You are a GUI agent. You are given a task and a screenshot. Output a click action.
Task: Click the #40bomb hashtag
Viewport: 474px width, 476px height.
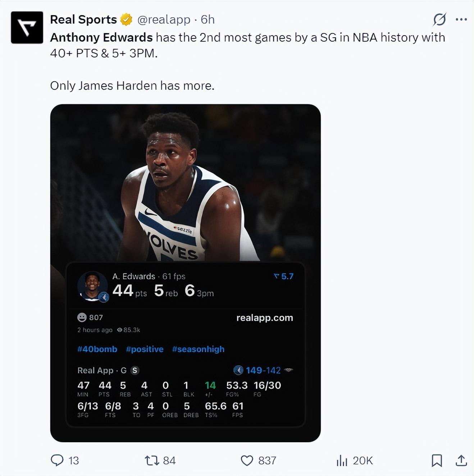click(97, 349)
